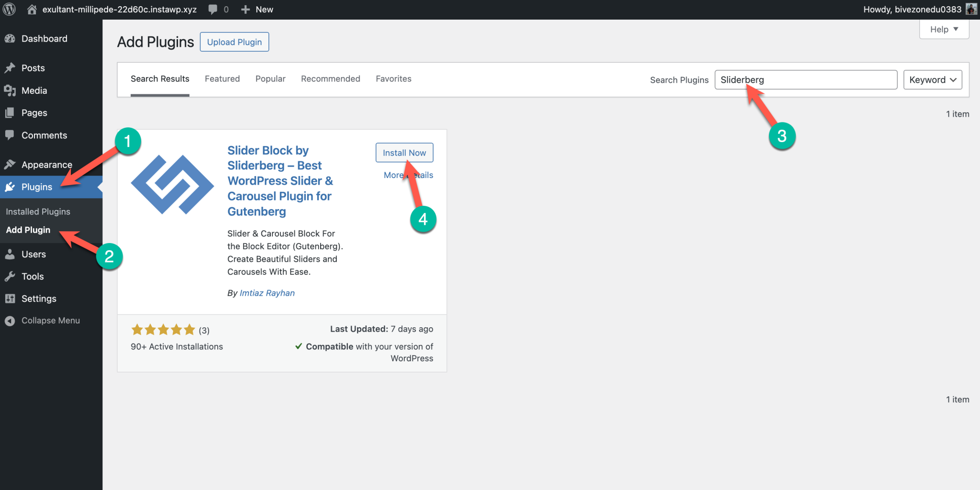Switch to the Featured plugins tab

click(x=222, y=78)
